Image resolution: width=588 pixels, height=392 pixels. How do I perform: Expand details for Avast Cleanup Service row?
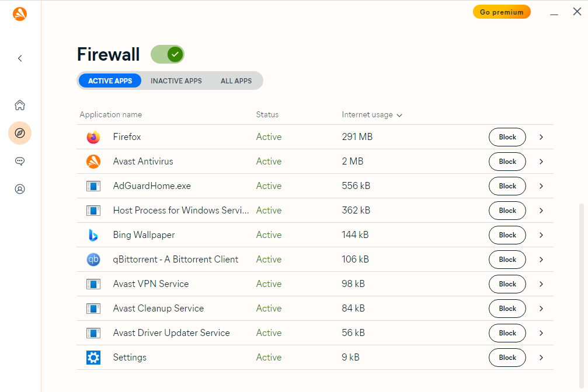541,309
